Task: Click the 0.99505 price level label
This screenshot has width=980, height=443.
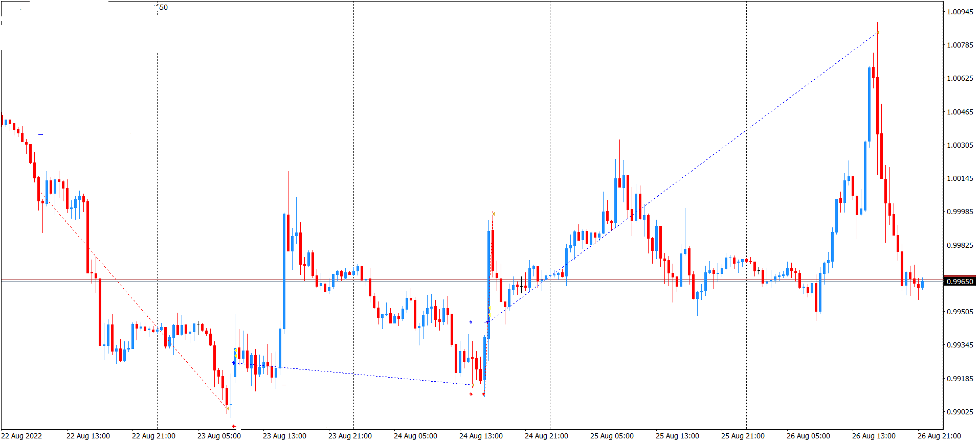Action: (x=960, y=312)
